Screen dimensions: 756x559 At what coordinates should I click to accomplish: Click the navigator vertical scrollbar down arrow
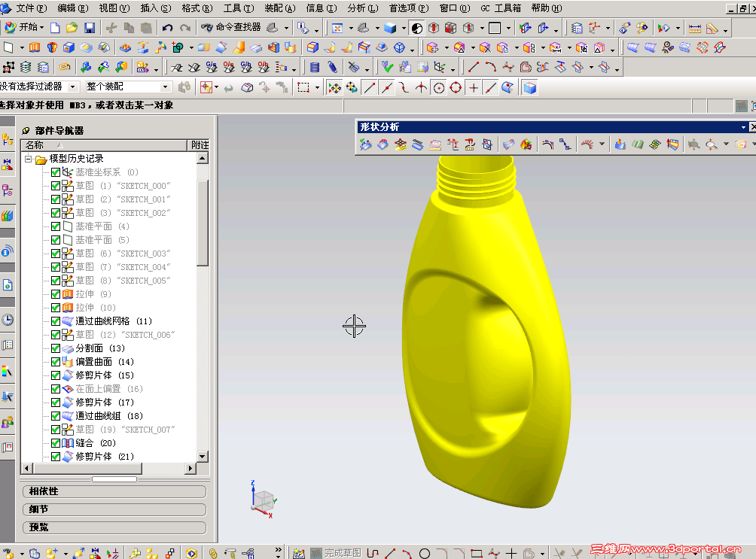tap(203, 457)
